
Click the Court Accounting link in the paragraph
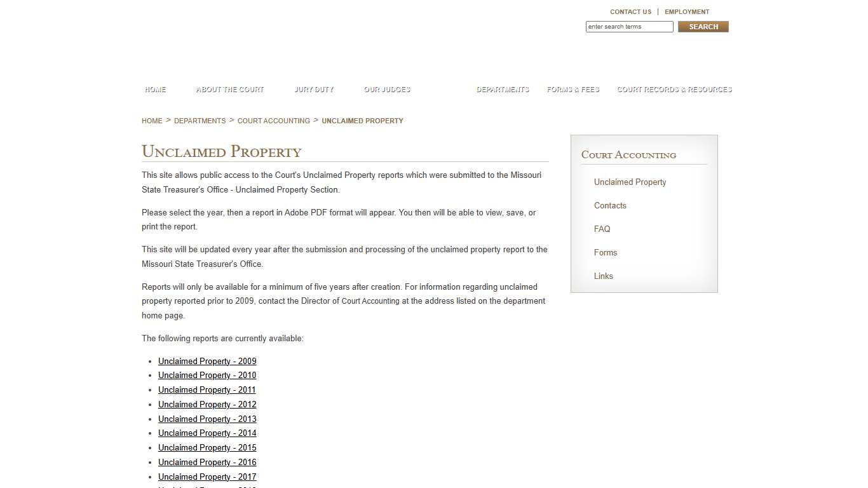[x=372, y=301]
